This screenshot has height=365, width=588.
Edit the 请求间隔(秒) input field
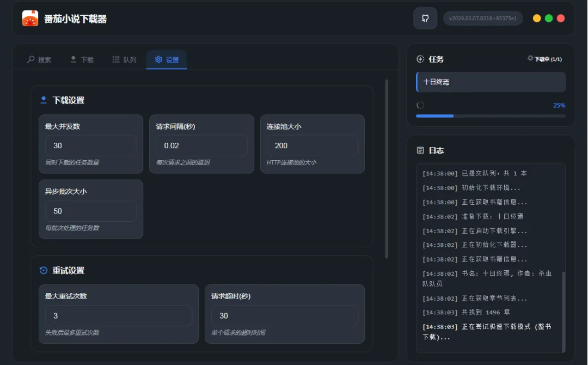201,145
